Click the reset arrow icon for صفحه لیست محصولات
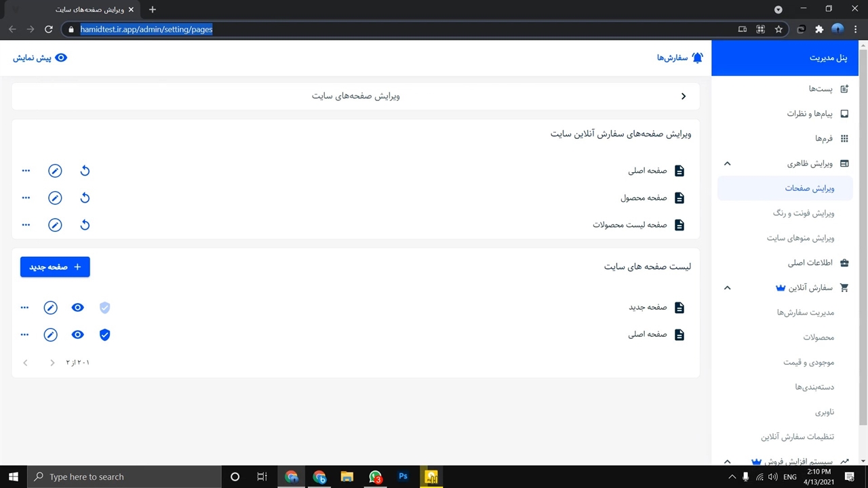The image size is (868, 488). tap(85, 225)
